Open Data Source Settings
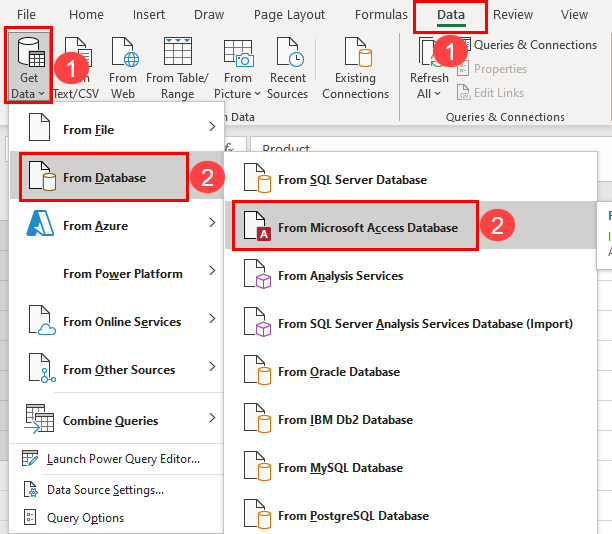Screen dimensions: 612x534 tap(116, 490)
